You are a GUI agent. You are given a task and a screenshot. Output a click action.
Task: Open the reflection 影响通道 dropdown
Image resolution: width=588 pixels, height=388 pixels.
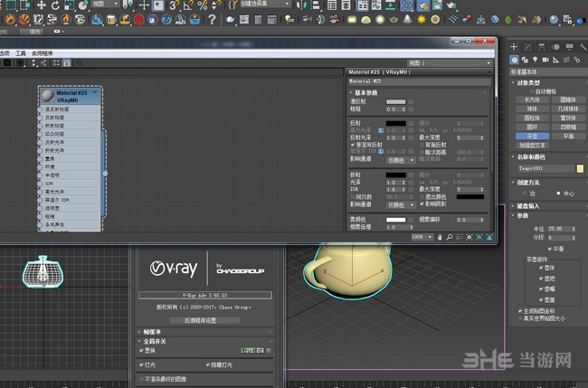click(401, 160)
